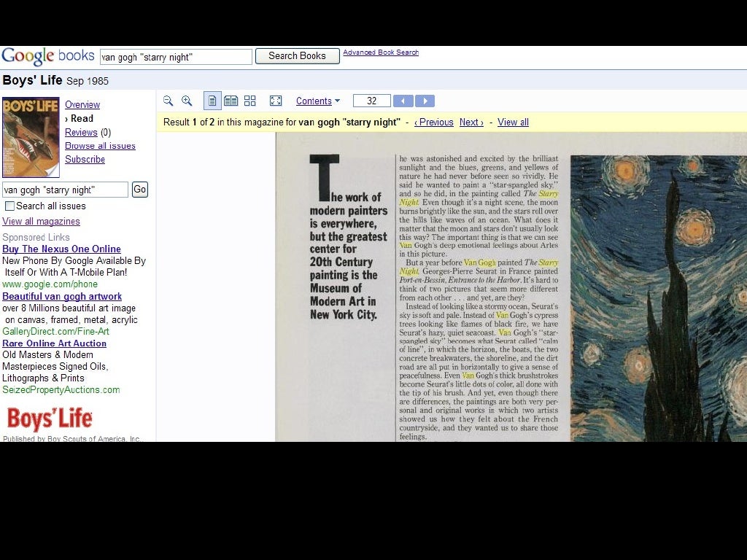This screenshot has height=560, width=747.
Task: Click the page number field showing 32
Action: 371,101
